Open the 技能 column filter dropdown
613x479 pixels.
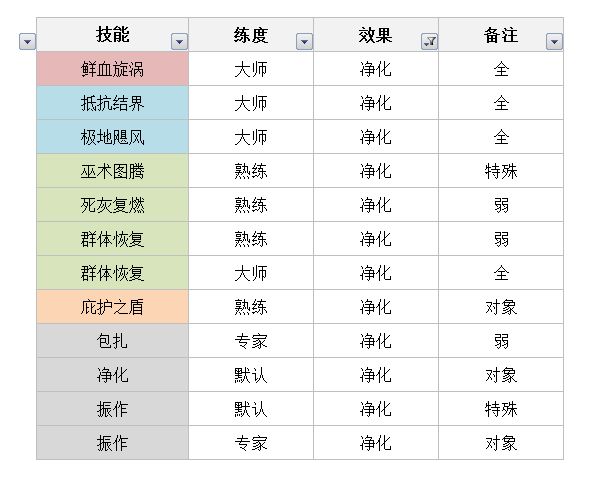[x=179, y=42]
